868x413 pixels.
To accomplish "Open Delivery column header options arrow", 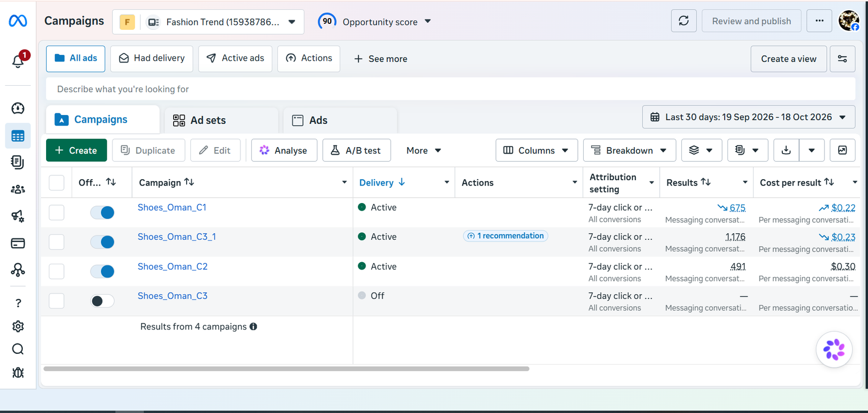I will click(446, 182).
